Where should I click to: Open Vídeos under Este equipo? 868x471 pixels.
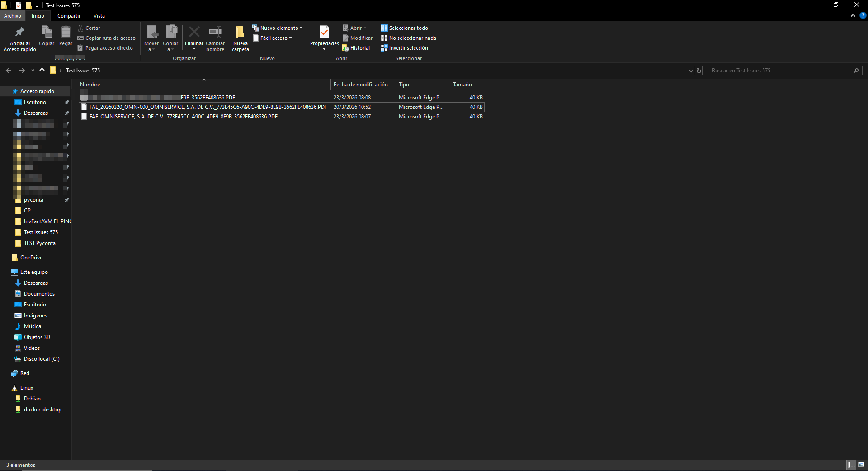pyautogui.click(x=32, y=348)
